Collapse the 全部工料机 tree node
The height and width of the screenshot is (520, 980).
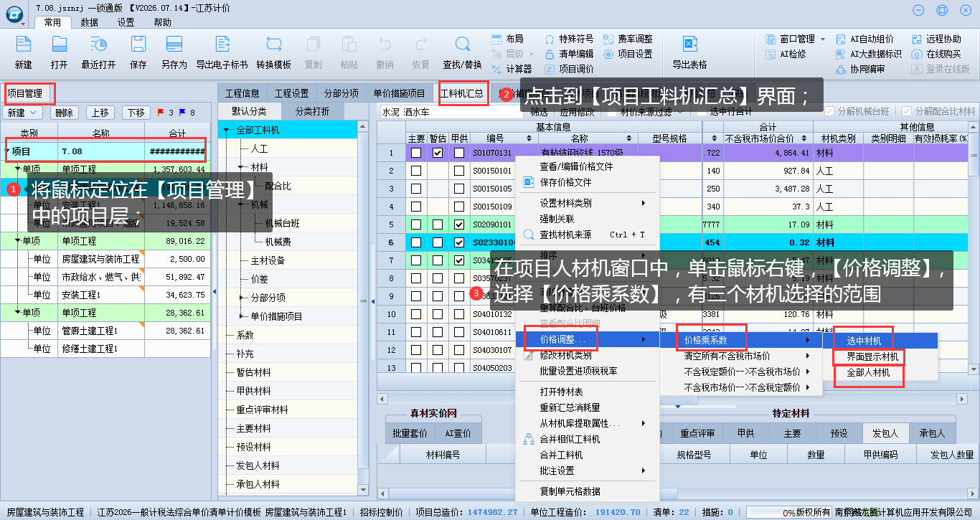pos(226,131)
